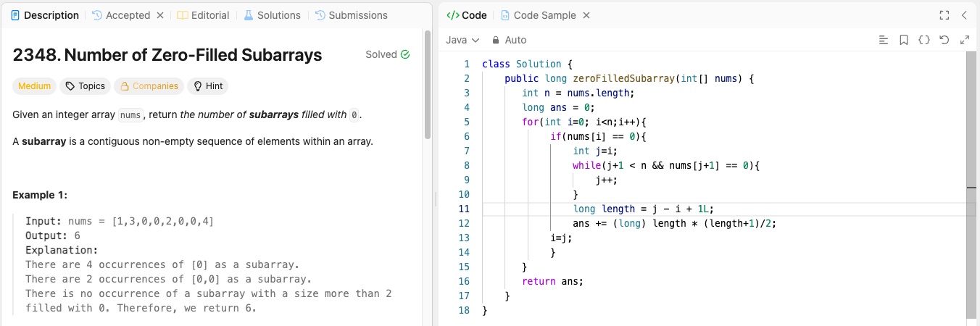
Task: Open the Solutions tab
Action: click(x=272, y=15)
